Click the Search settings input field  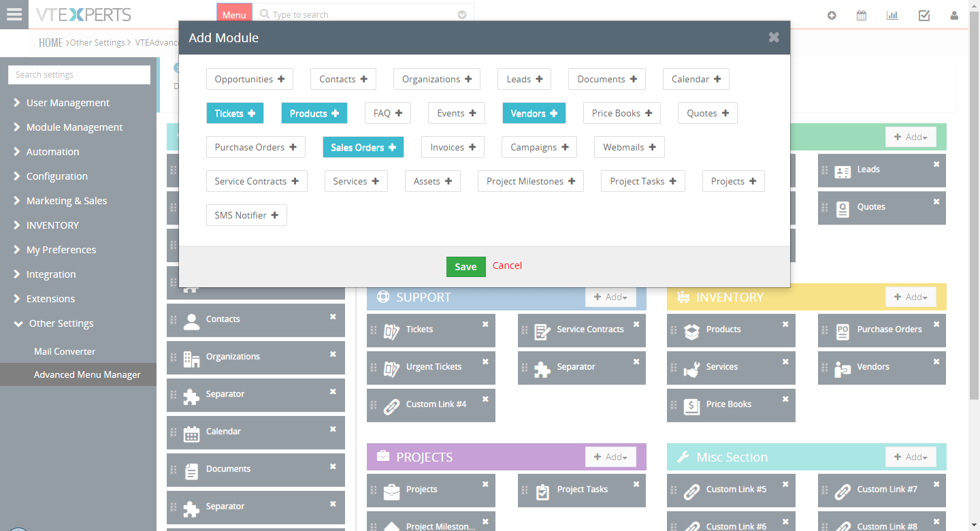point(79,74)
